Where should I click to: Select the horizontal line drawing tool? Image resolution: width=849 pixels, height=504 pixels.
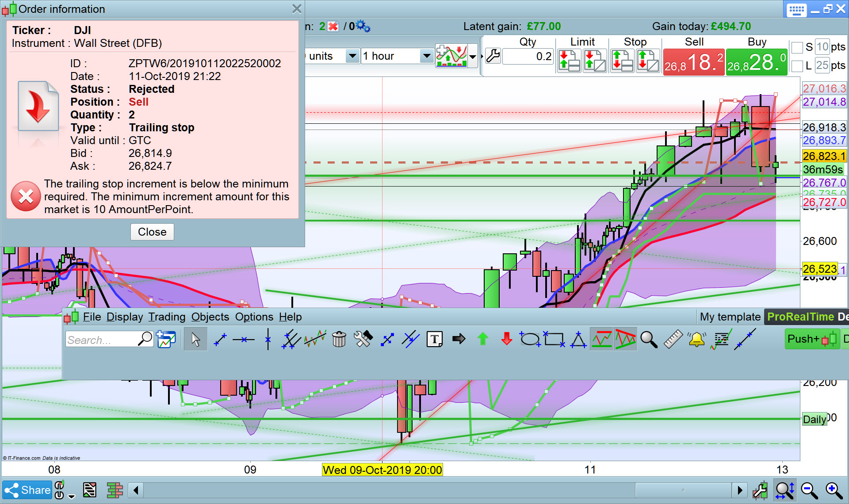tap(244, 340)
